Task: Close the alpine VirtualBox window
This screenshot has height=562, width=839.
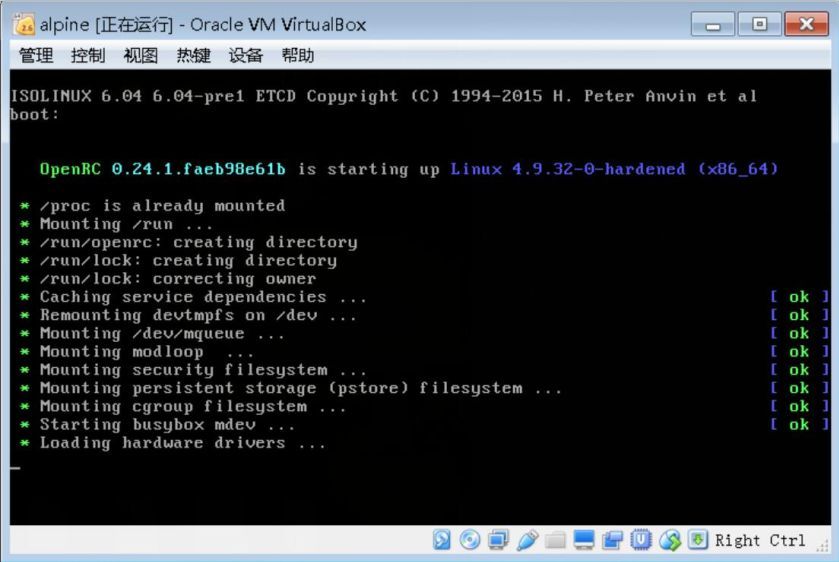Action: point(806,25)
